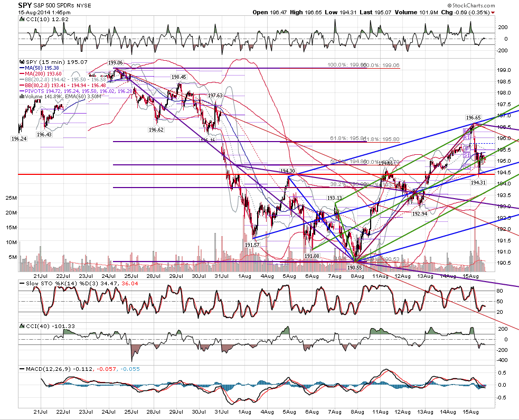Click the 193.13 price label on the chart
The width and height of the screenshot is (519, 420).
pyautogui.click(x=334, y=198)
